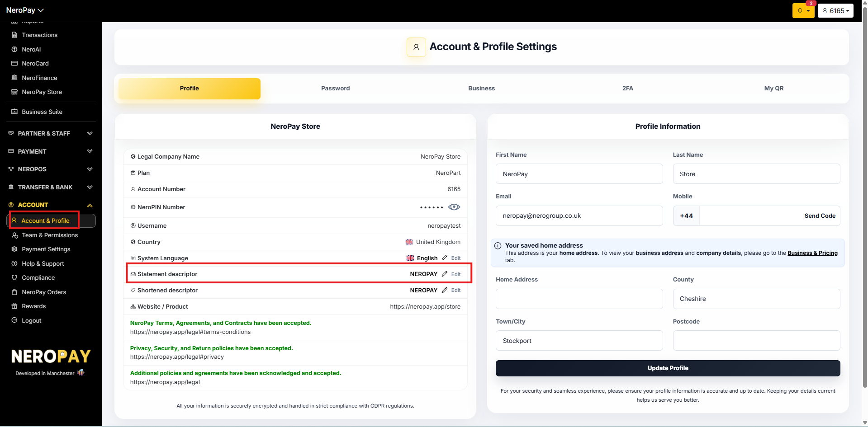Click Edit link for Shortened descriptor

(456, 290)
